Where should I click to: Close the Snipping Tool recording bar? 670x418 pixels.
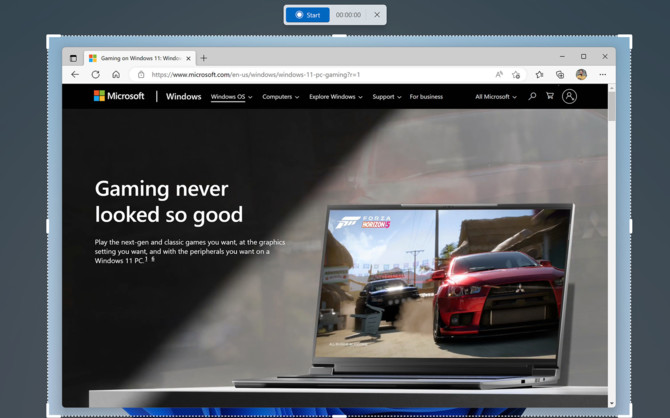[377, 15]
